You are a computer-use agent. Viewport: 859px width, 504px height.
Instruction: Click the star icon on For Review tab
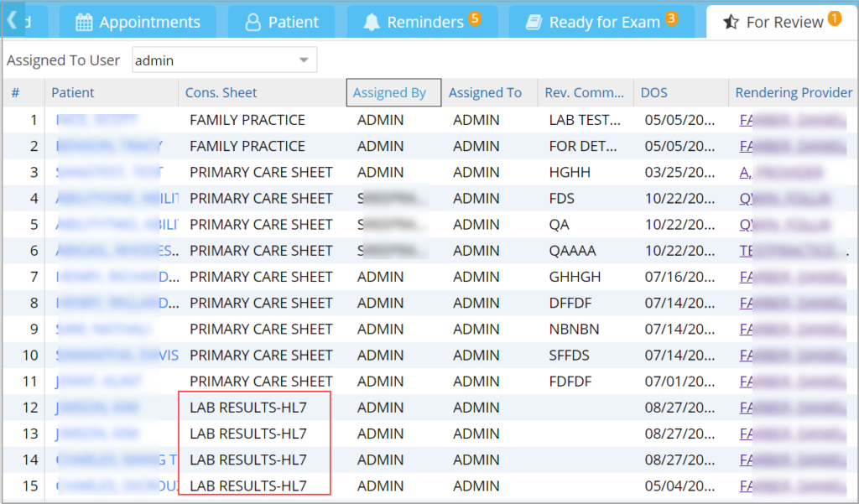(731, 23)
